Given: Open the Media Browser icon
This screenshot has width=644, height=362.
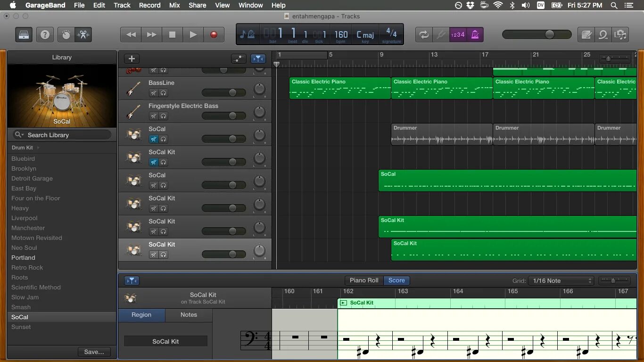Looking at the screenshot, I should click(620, 34).
